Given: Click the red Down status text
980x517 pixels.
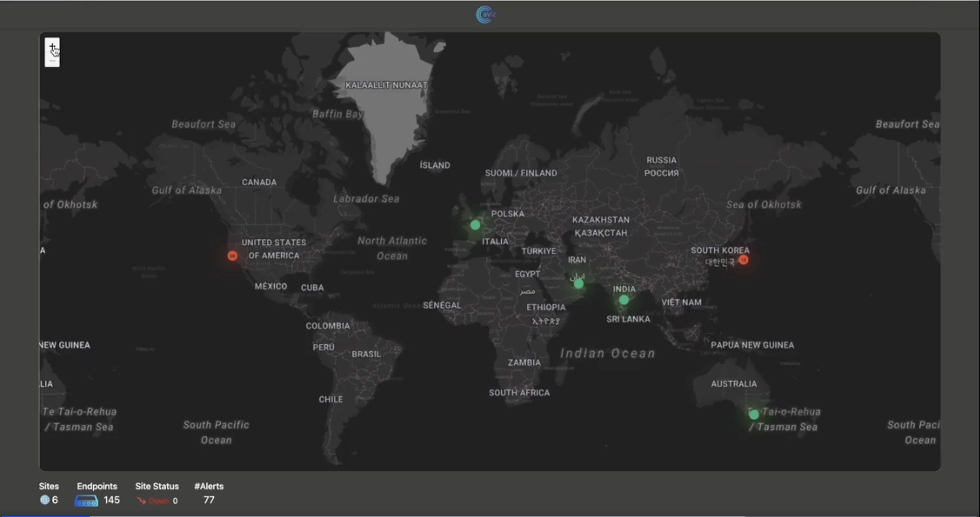Looking at the screenshot, I should [159, 501].
